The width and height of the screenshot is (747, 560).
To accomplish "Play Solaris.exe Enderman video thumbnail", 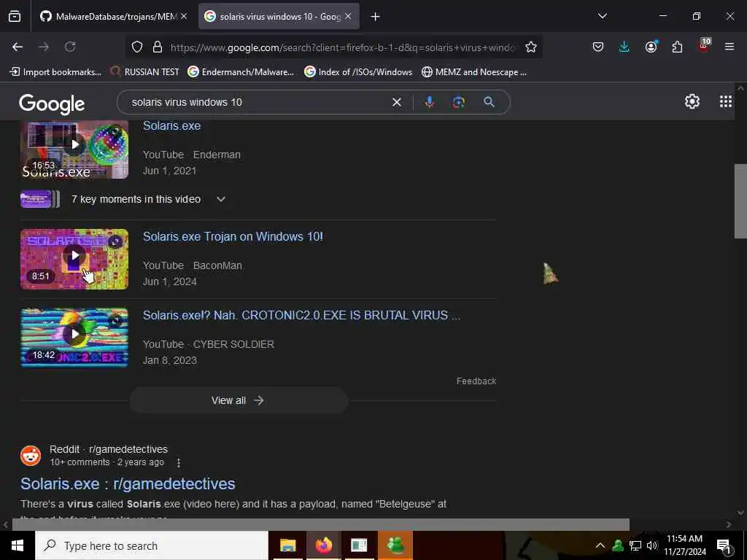I will pos(74,149).
